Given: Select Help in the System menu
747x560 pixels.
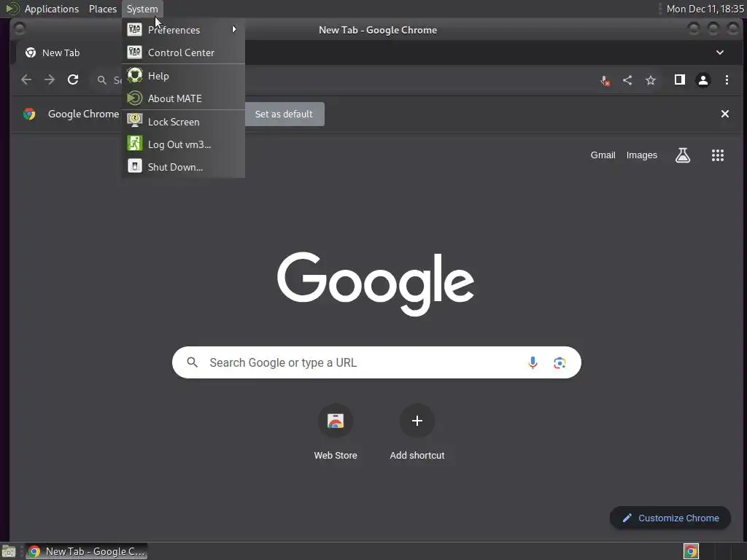Looking at the screenshot, I should coord(183,76).
